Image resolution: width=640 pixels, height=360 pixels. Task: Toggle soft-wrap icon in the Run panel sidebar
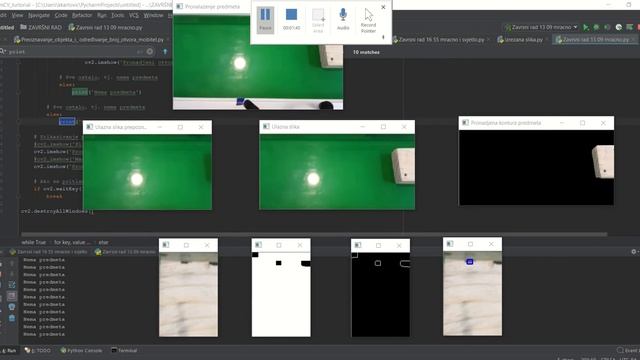pos(12,284)
